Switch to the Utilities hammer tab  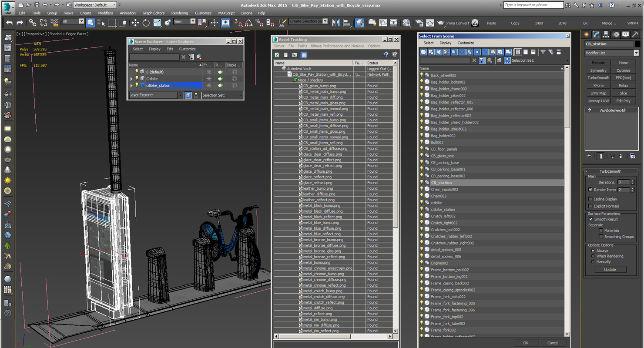[x=635, y=34]
